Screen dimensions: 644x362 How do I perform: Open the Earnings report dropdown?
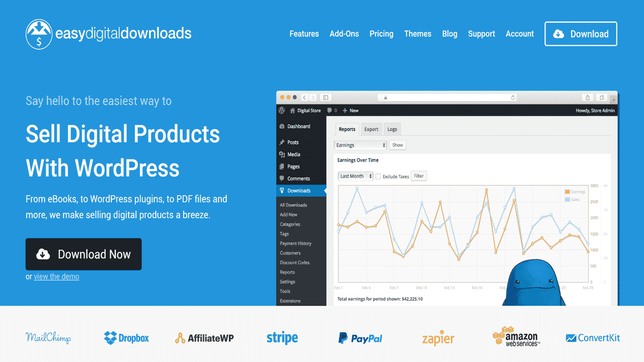point(360,145)
